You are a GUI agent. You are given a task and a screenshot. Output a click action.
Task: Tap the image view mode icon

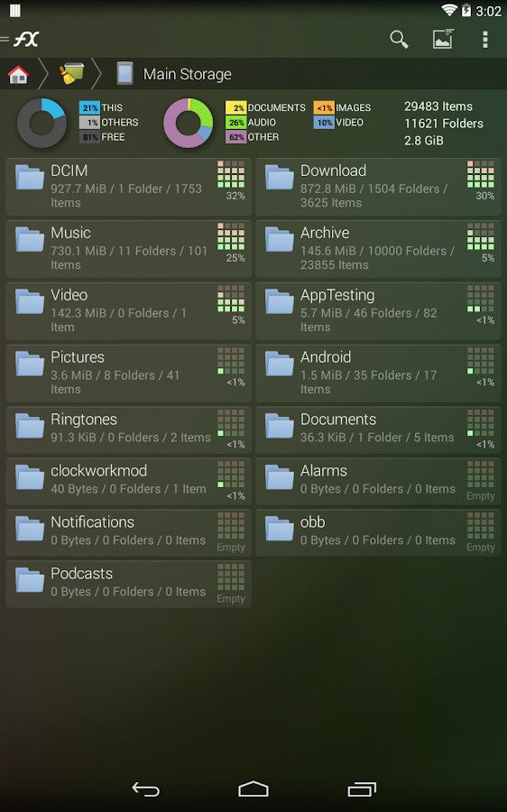point(443,39)
